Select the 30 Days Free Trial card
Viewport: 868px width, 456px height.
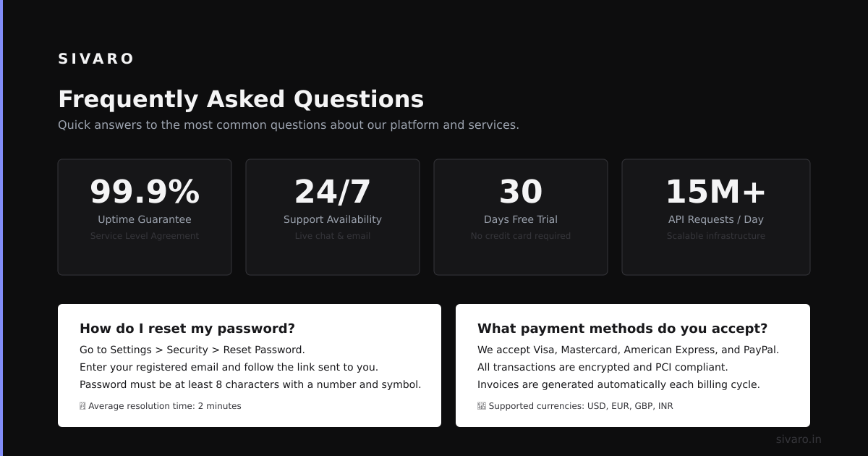pyautogui.click(x=521, y=217)
